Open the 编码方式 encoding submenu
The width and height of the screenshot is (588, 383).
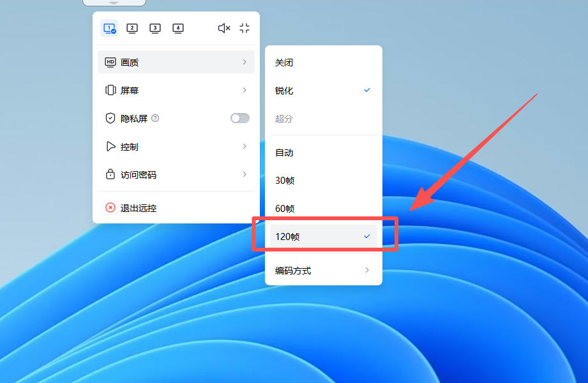pyautogui.click(x=293, y=270)
